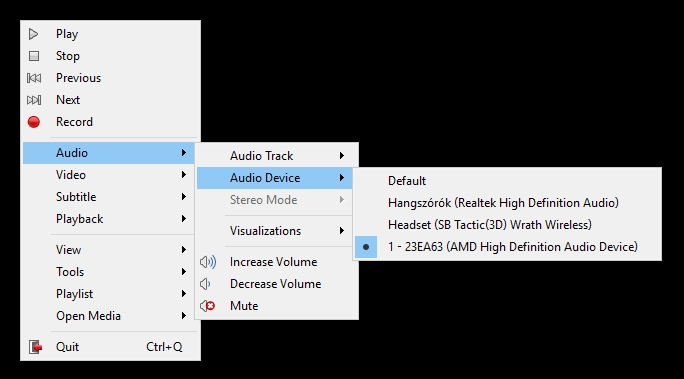Click the Mute speaker icon
Image resolution: width=684 pixels, height=379 pixels.
coord(207,306)
